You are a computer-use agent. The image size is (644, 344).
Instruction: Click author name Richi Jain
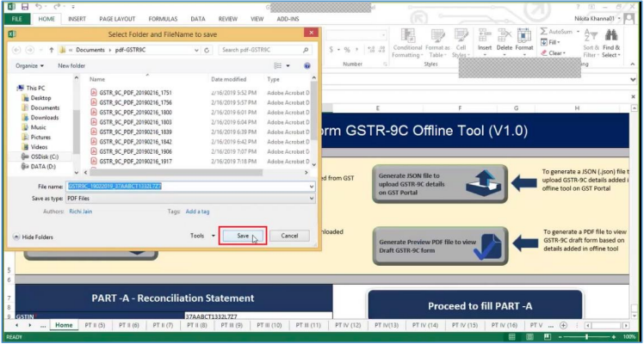81,212
